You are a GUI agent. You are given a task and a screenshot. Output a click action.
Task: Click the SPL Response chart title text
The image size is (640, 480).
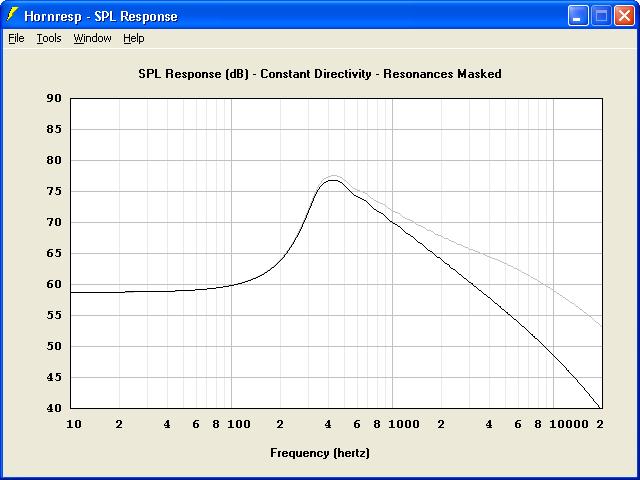click(x=320, y=74)
